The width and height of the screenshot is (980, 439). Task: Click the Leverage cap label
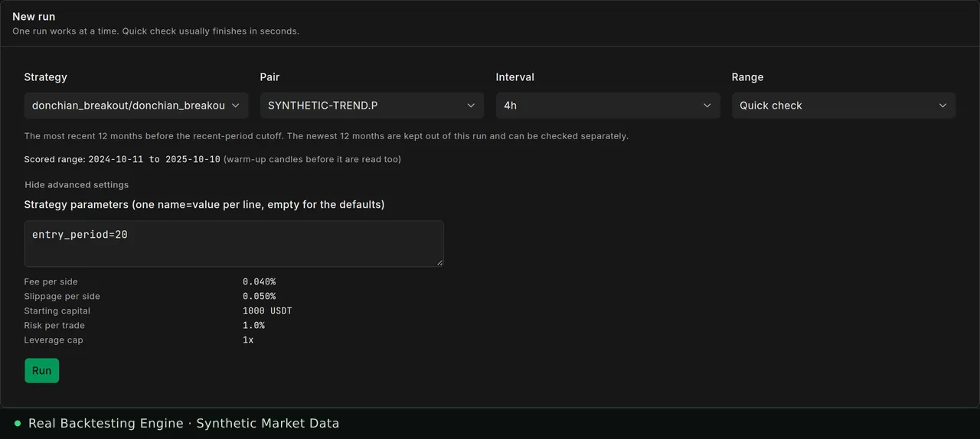pos(54,340)
